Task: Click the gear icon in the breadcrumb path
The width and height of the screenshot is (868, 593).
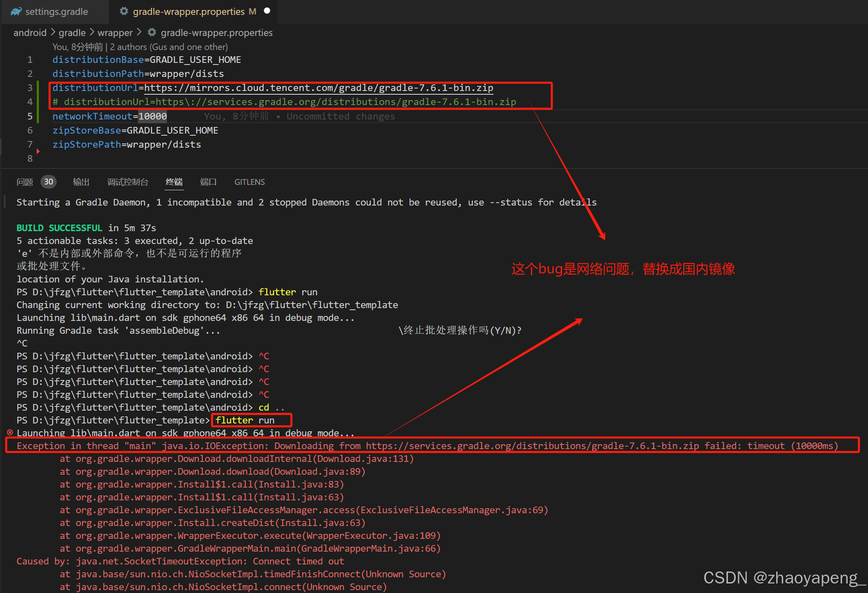Action: click(152, 32)
